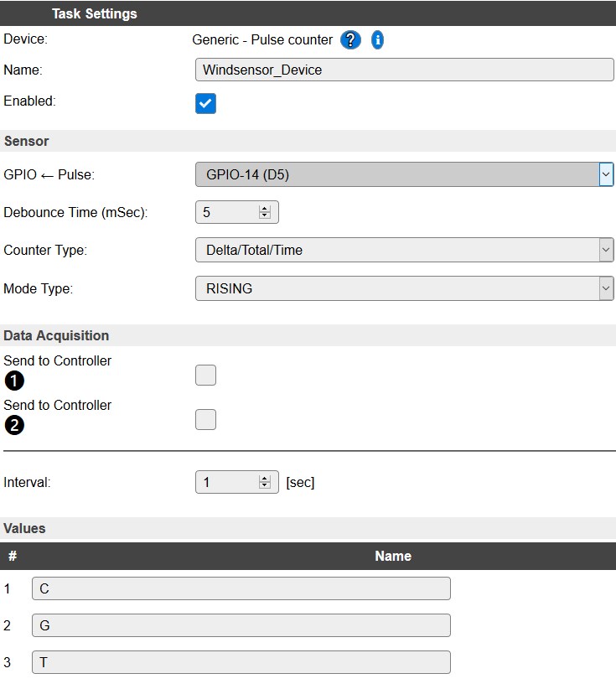This screenshot has height=684, width=616.
Task: Click the blue info icon beside Pulse counter
Action: click(377, 40)
